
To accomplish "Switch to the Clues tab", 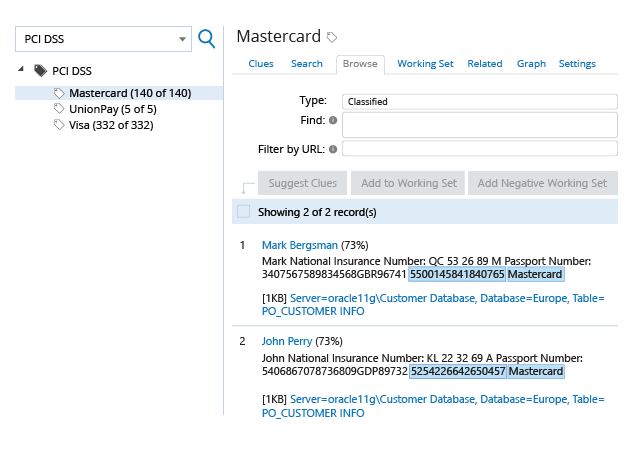I will (261, 64).
